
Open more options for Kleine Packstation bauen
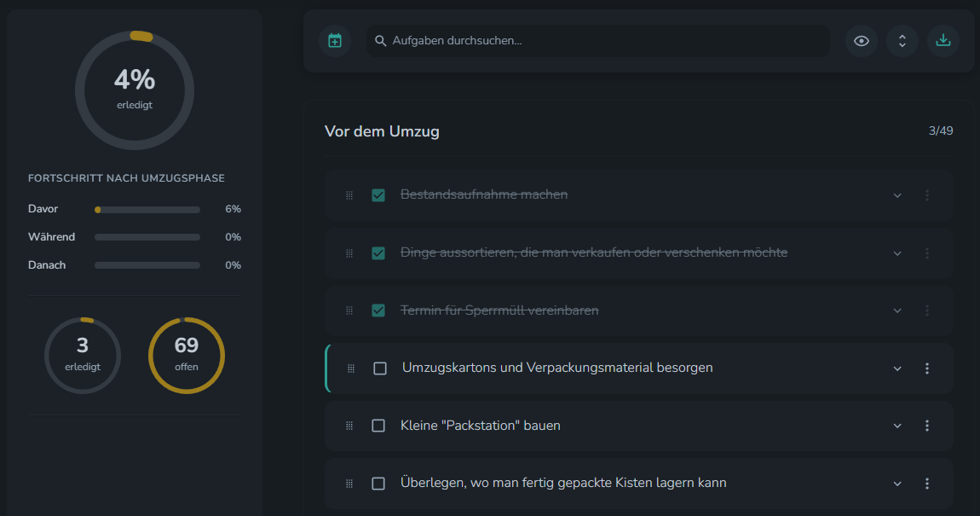[927, 426]
